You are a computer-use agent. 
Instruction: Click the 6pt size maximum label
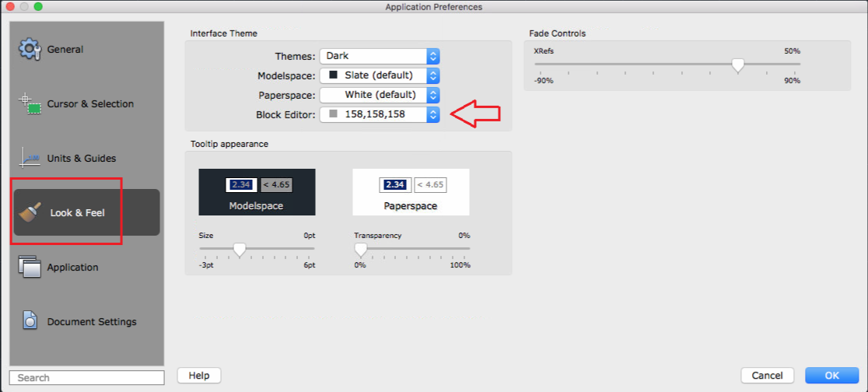click(x=309, y=265)
